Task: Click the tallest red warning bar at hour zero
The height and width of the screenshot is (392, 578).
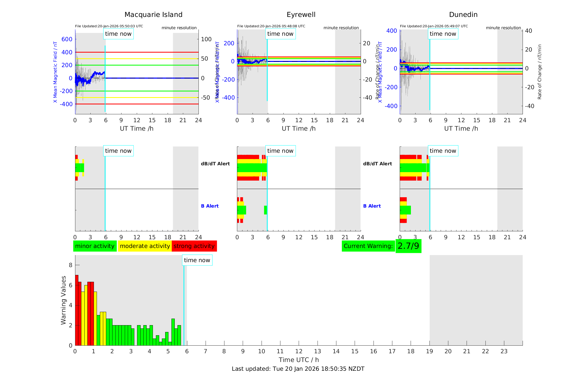Action: [76, 310]
